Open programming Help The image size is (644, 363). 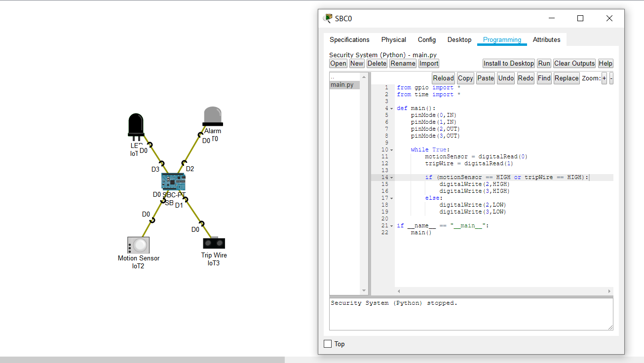pyautogui.click(x=606, y=63)
